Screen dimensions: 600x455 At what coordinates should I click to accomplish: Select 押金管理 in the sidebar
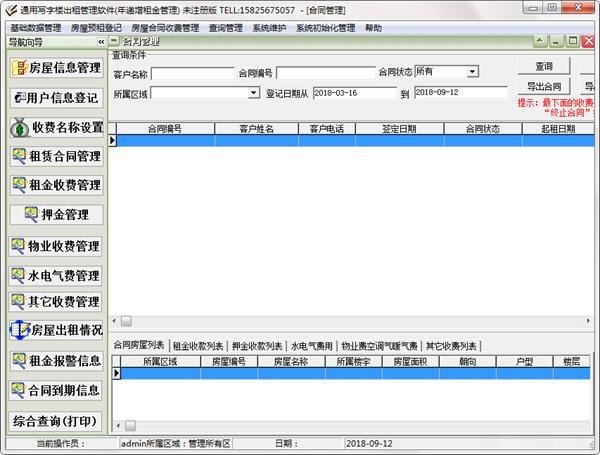[x=56, y=214]
